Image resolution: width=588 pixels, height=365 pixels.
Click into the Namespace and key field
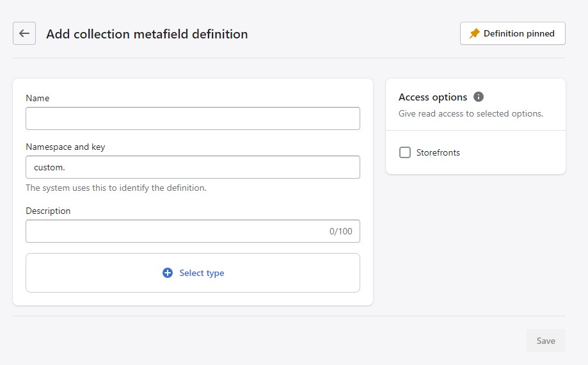coord(193,167)
